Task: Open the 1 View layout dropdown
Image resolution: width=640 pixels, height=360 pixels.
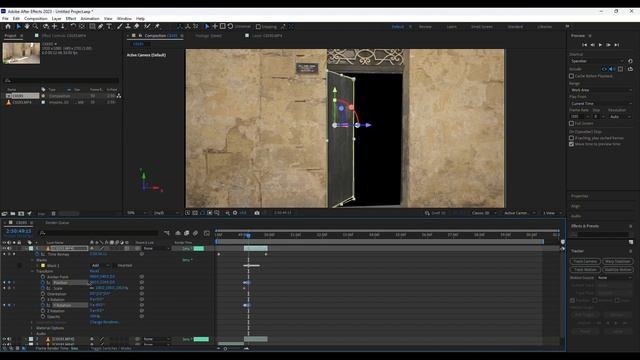Action: (552, 213)
